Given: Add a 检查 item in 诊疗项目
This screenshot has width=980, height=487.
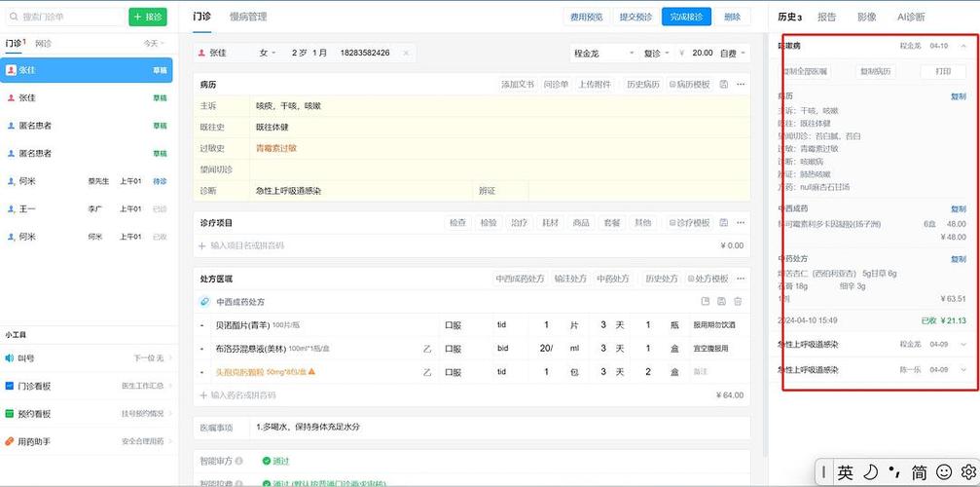Looking at the screenshot, I should pos(458,222).
